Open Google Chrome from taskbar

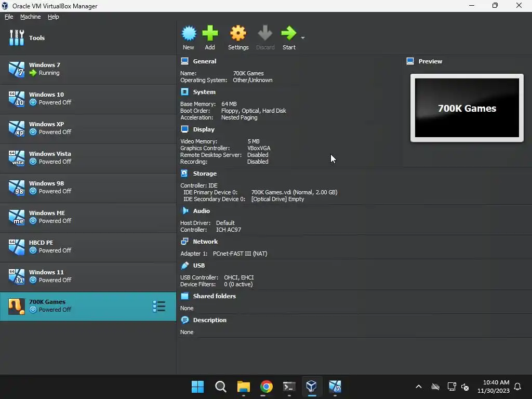(x=267, y=387)
